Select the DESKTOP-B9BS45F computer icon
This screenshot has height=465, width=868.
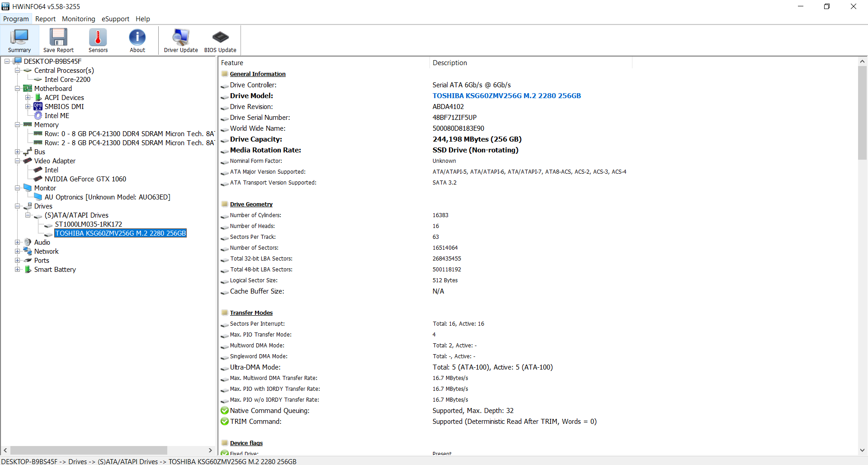pyautogui.click(x=18, y=61)
